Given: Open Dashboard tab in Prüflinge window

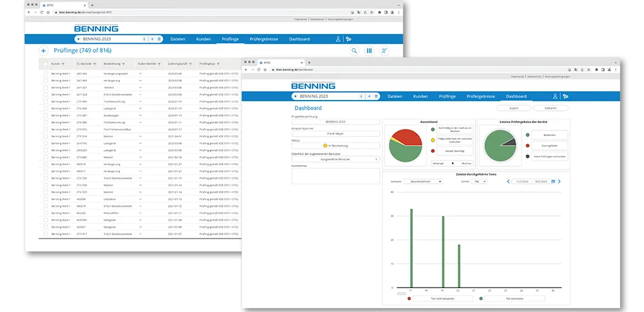Looking at the screenshot, I should click(x=299, y=39).
